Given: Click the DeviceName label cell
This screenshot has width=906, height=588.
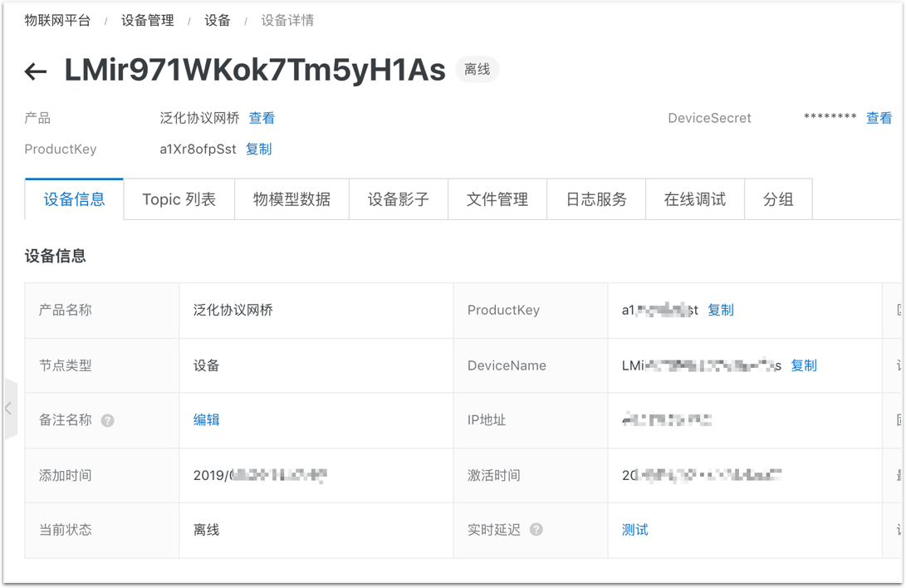Looking at the screenshot, I should click(x=531, y=365).
